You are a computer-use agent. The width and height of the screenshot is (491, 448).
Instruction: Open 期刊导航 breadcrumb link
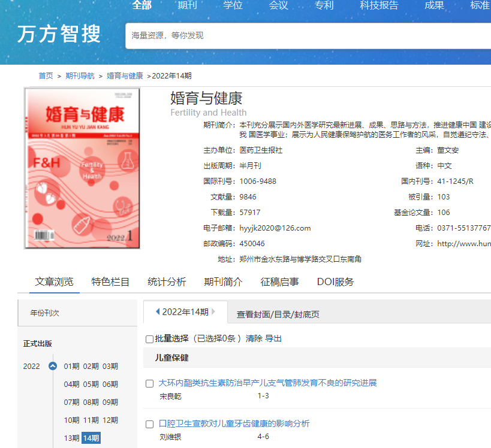(80, 76)
